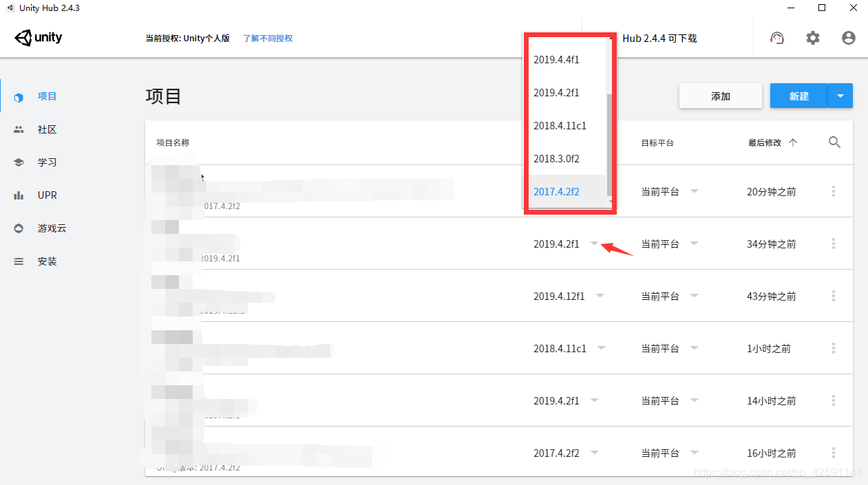The height and width of the screenshot is (485, 868).
Task: Open settings gear icon
Action: (x=813, y=38)
